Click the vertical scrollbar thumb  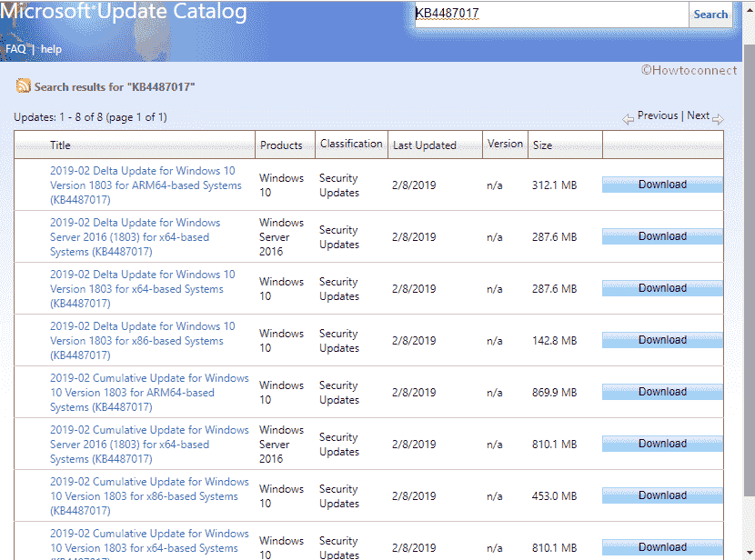[750, 269]
